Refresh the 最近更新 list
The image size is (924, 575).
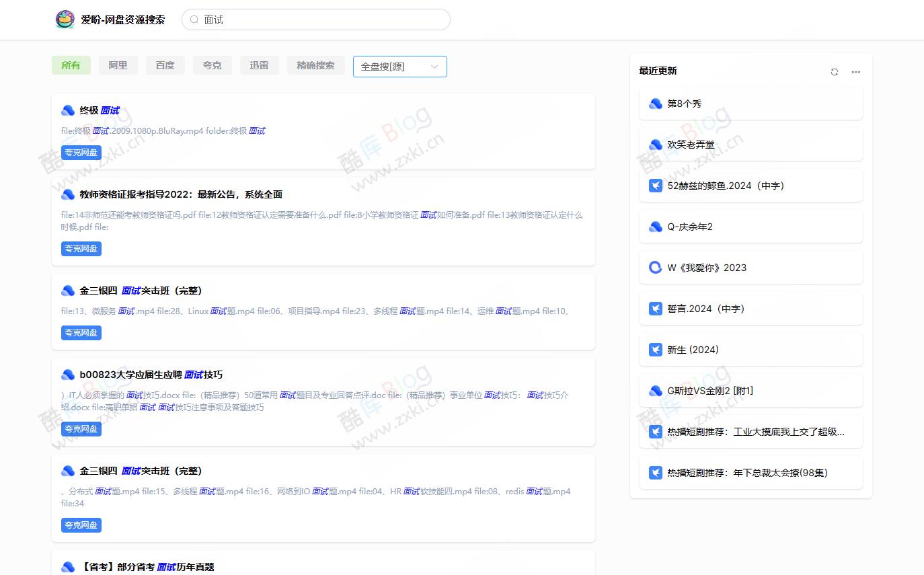pyautogui.click(x=835, y=72)
